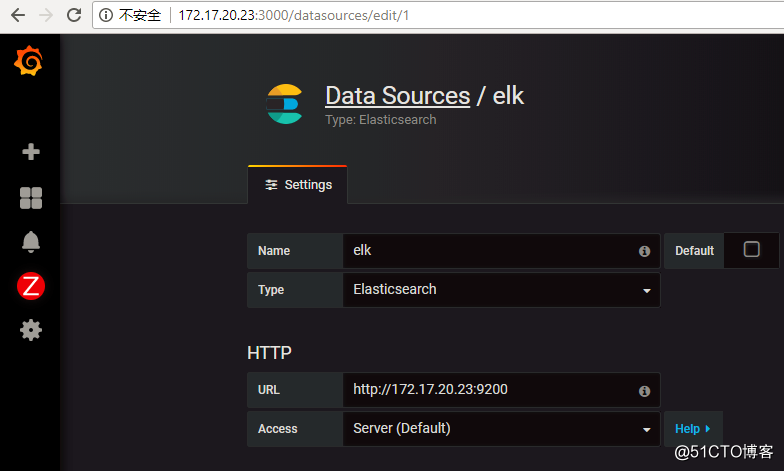Click the HTTP section heading
Image resolution: width=784 pixels, height=471 pixels.
point(269,353)
